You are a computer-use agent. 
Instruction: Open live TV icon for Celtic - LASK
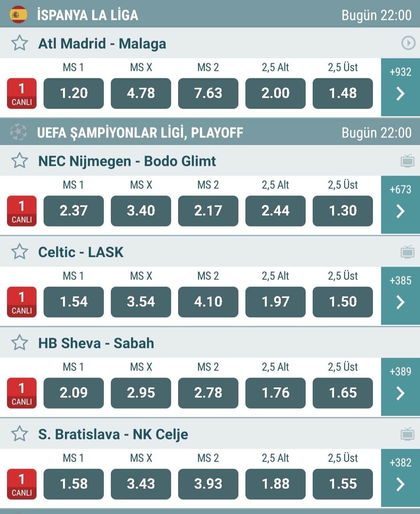(x=408, y=252)
